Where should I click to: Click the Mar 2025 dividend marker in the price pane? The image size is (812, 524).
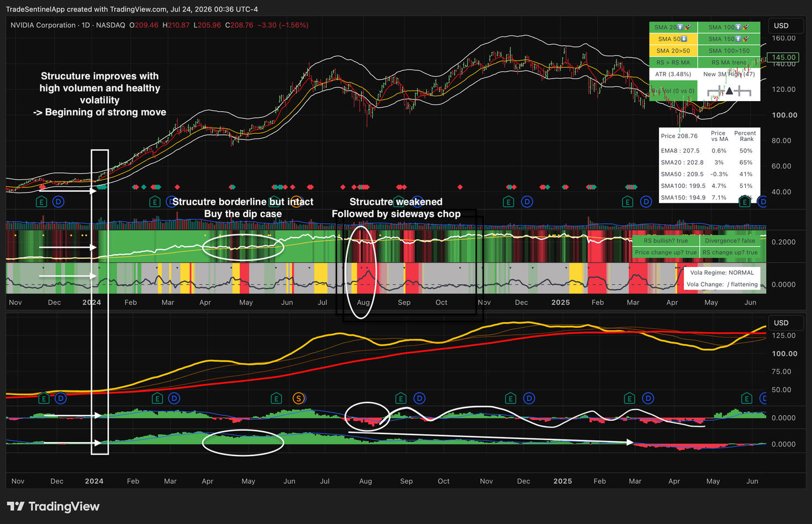pos(646,202)
